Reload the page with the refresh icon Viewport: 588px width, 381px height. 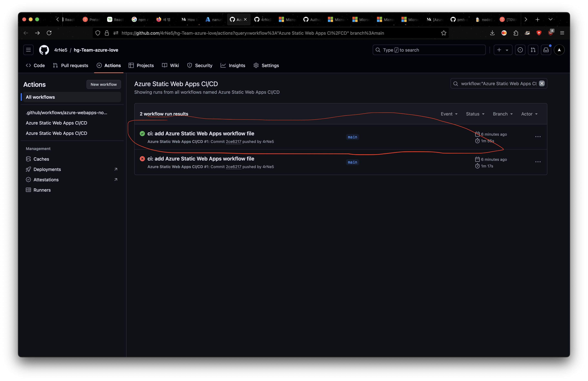[49, 33]
